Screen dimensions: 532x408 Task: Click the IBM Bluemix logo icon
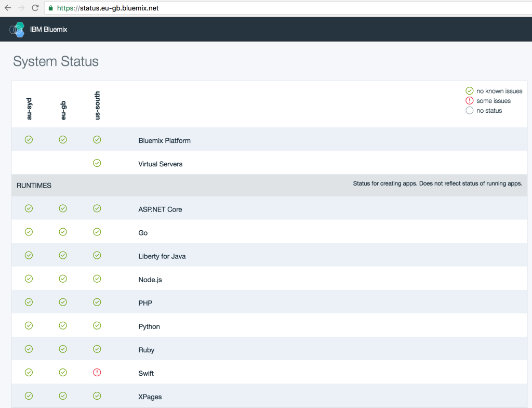(x=17, y=30)
